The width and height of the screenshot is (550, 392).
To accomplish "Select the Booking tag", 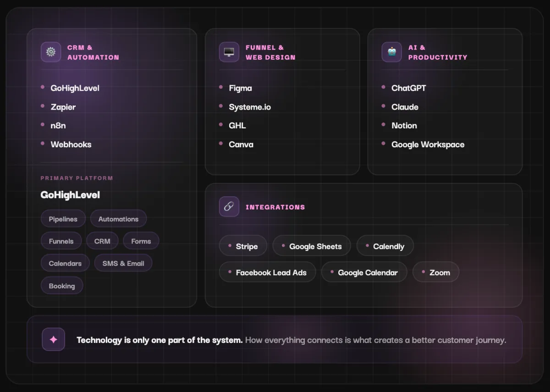I will tap(62, 286).
